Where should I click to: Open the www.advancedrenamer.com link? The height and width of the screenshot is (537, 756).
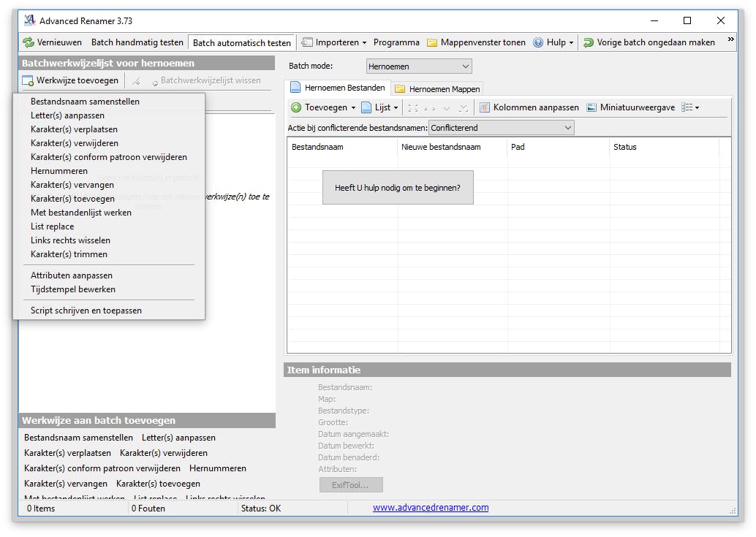pyautogui.click(x=431, y=508)
